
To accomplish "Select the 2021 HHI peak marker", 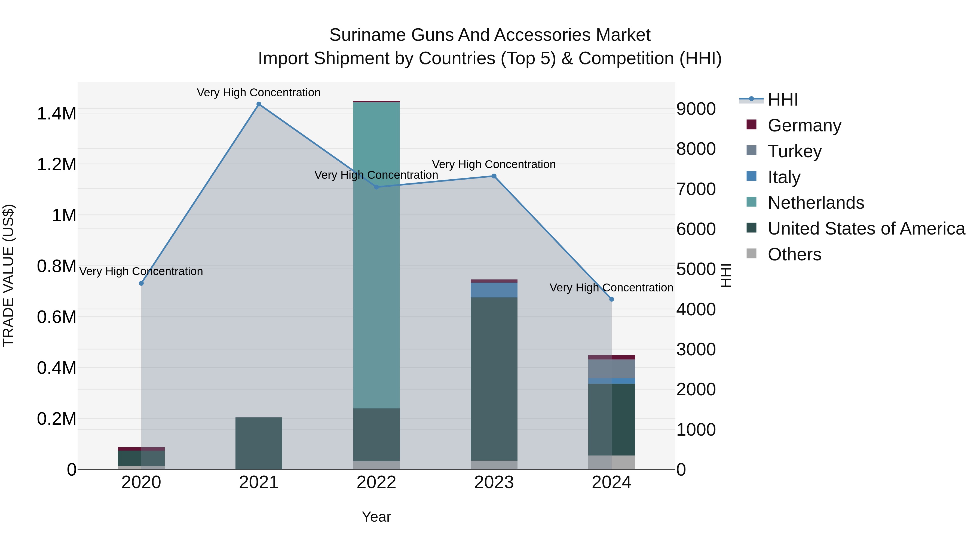I will [x=259, y=104].
